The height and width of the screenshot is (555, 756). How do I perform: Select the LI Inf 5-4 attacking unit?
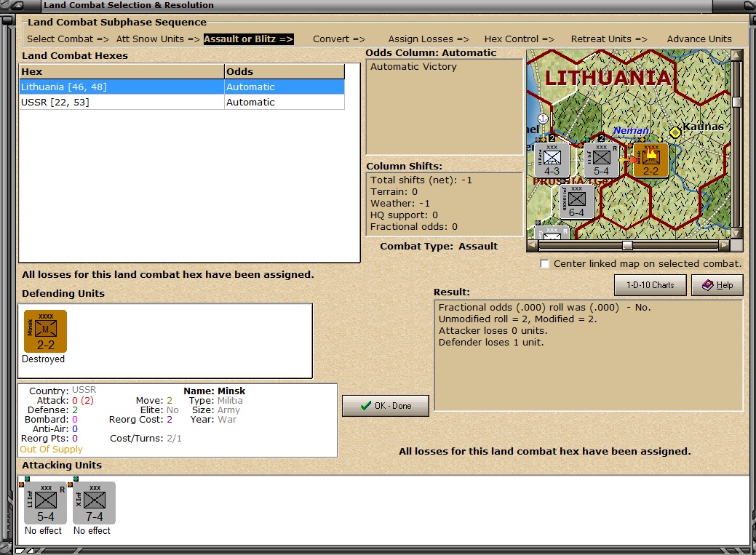(45, 503)
